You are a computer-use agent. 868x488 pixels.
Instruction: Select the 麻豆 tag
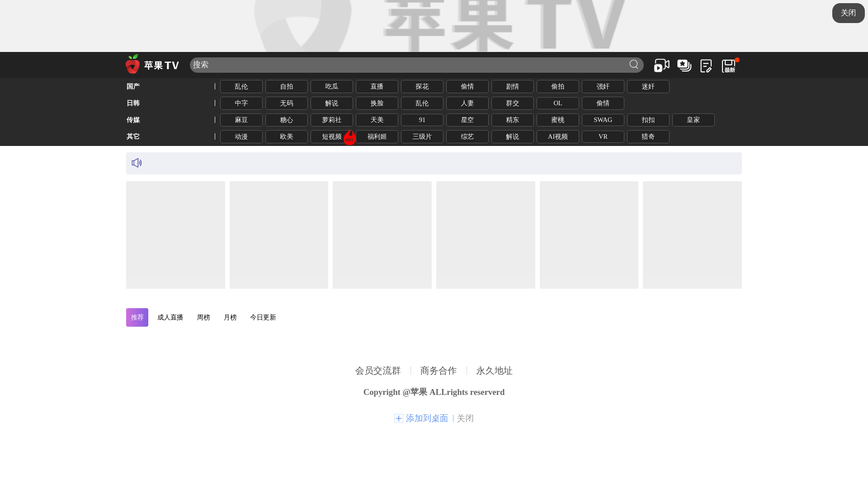[x=241, y=120]
